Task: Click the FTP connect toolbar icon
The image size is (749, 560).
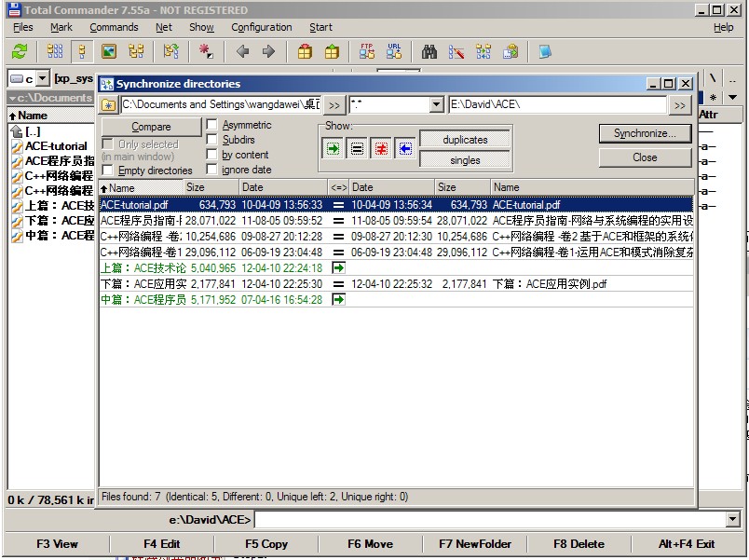Action: click(x=367, y=51)
